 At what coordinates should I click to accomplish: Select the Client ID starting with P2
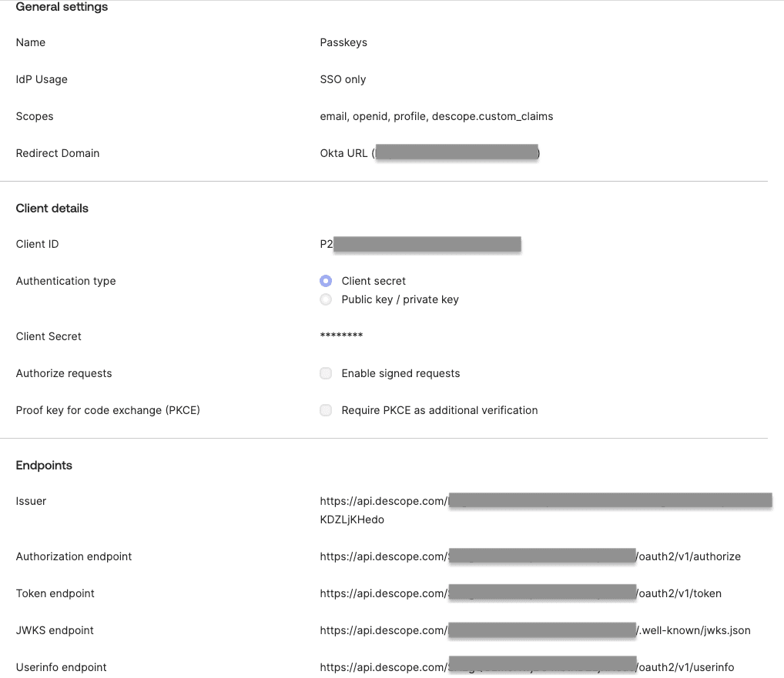[x=421, y=244]
